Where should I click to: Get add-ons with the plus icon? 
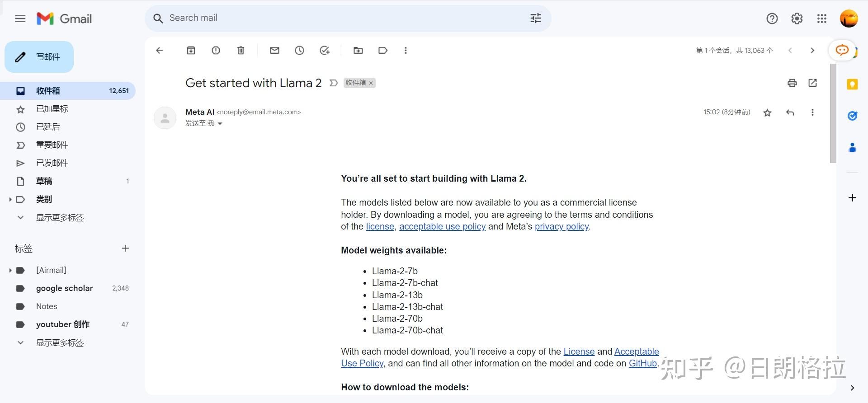coord(852,198)
